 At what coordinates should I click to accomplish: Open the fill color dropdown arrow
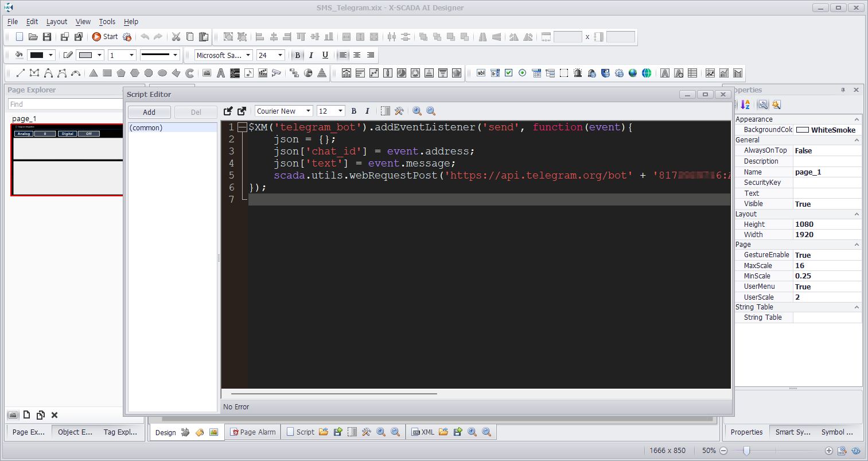click(51, 55)
